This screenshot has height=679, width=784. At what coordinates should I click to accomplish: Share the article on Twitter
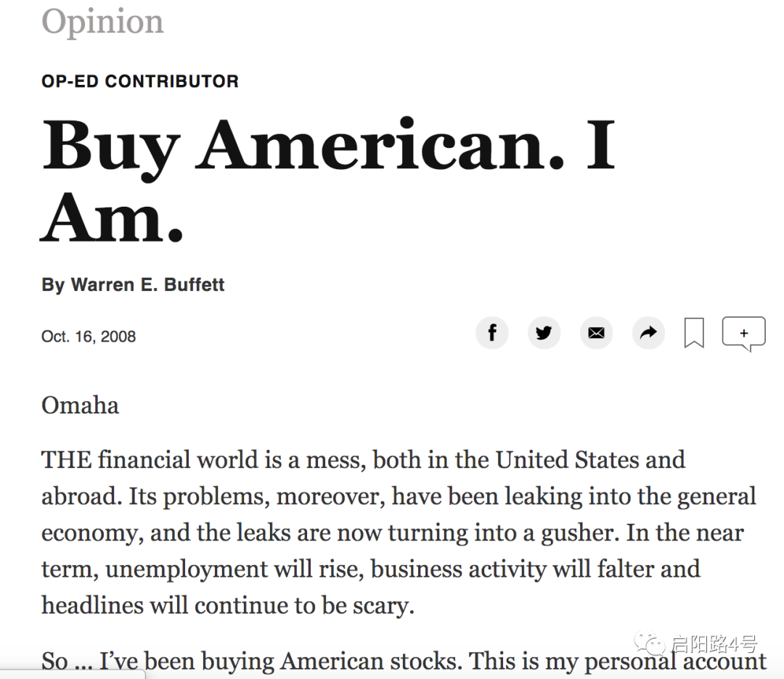click(x=544, y=333)
